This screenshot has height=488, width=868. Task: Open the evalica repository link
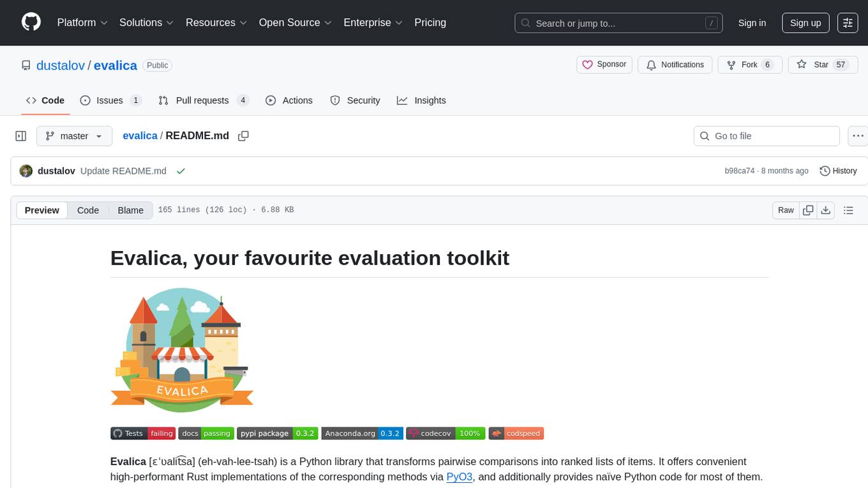[116, 65]
